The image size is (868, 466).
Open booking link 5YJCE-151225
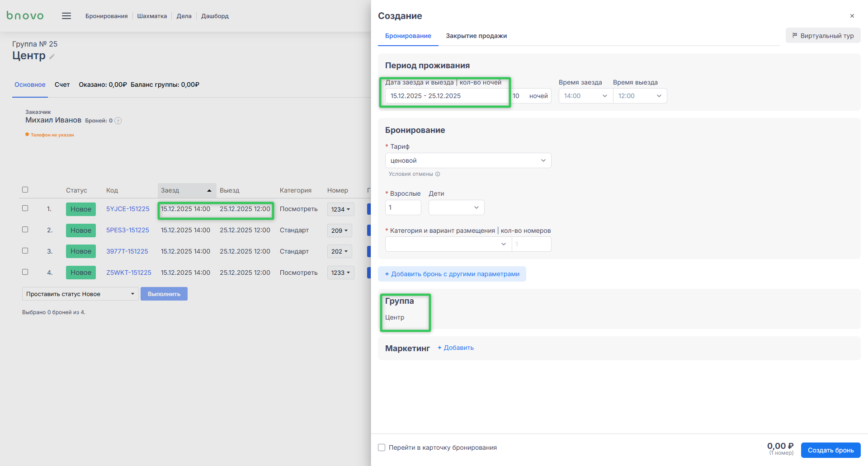click(x=128, y=209)
